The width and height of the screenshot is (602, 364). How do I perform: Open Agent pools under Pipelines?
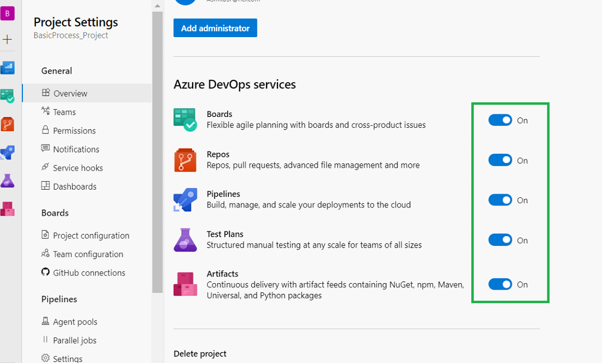point(75,322)
